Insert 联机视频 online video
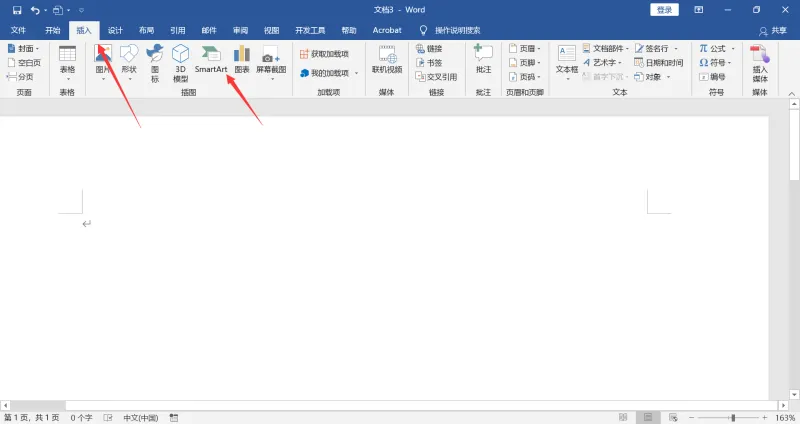This screenshot has height=424, width=800. coord(387,59)
